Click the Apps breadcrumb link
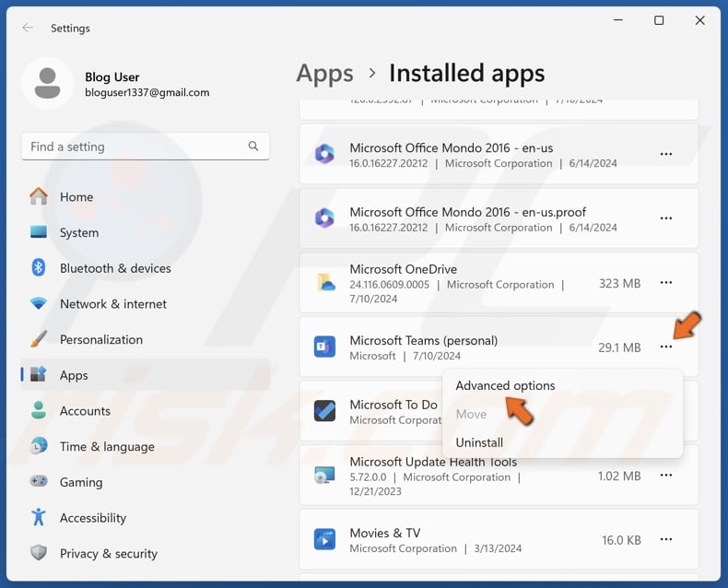The width and height of the screenshot is (728, 588). click(x=325, y=74)
